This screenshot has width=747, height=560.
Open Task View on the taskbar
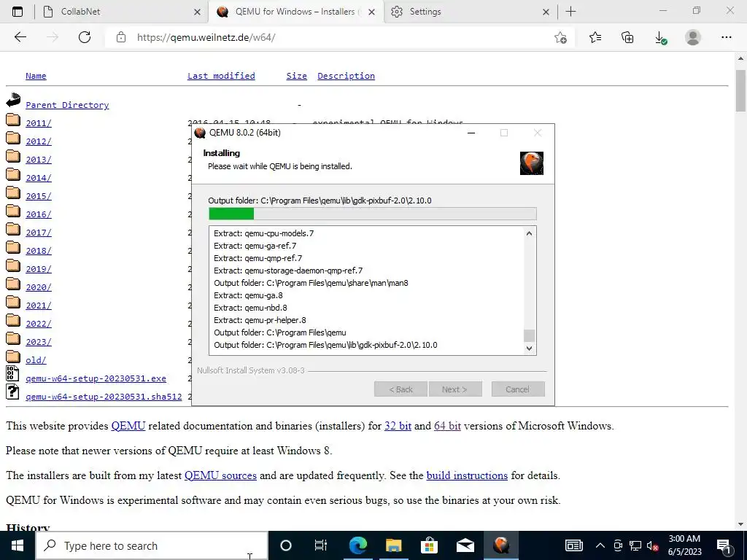[321, 545]
